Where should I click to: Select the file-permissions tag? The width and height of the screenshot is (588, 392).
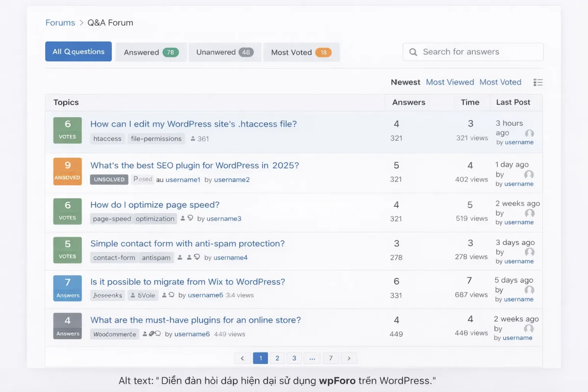point(156,139)
